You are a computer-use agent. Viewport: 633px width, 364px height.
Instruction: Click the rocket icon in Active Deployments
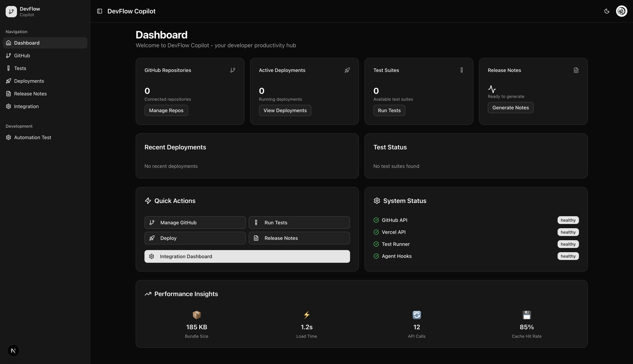pyautogui.click(x=347, y=70)
